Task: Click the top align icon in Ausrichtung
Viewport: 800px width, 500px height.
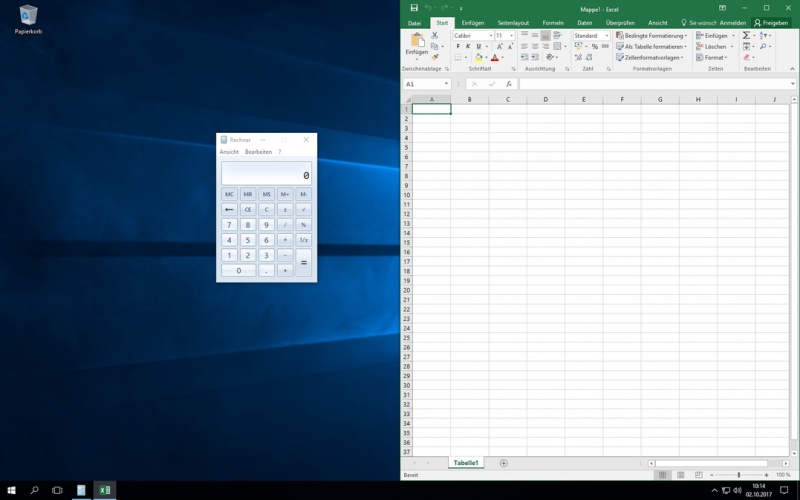Action: point(524,35)
